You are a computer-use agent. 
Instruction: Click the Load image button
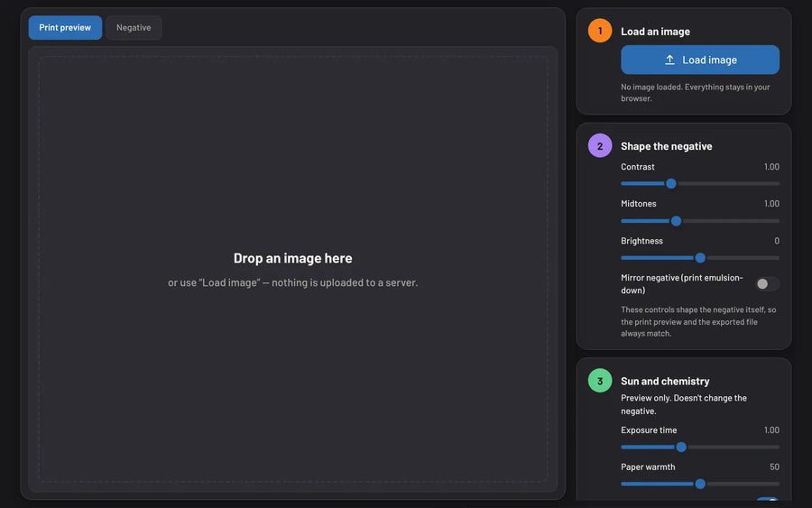(700, 60)
